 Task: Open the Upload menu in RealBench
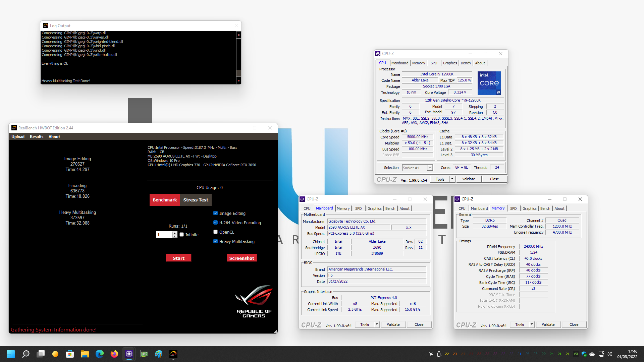tap(18, 137)
